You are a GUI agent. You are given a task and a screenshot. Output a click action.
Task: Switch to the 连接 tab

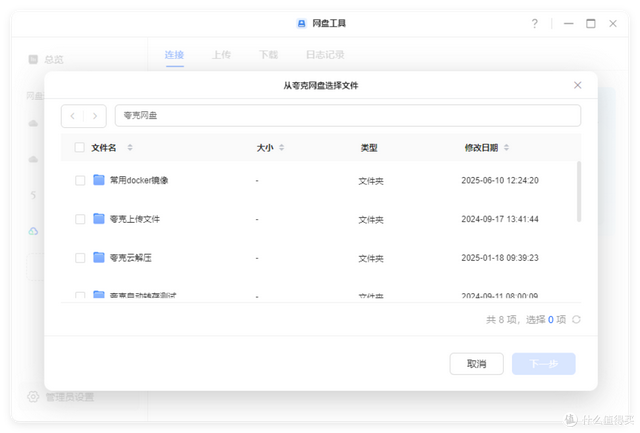pyautogui.click(x=174, y=55)
